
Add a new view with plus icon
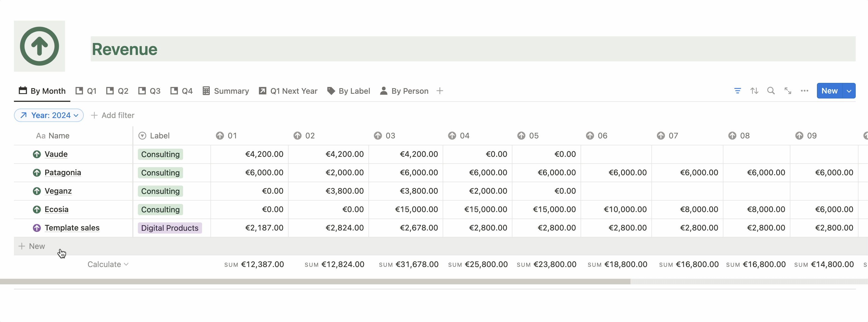point(439,91)
